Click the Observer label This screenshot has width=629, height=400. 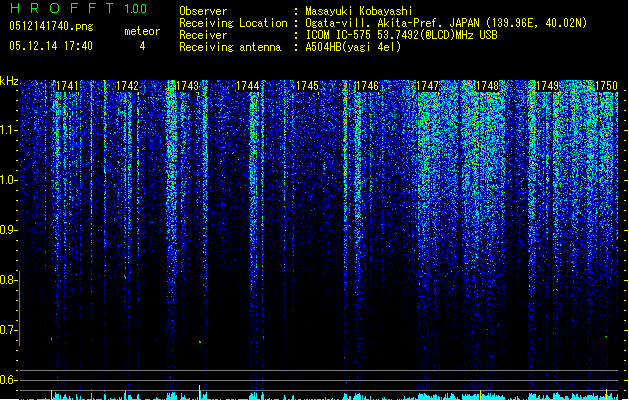203,11
